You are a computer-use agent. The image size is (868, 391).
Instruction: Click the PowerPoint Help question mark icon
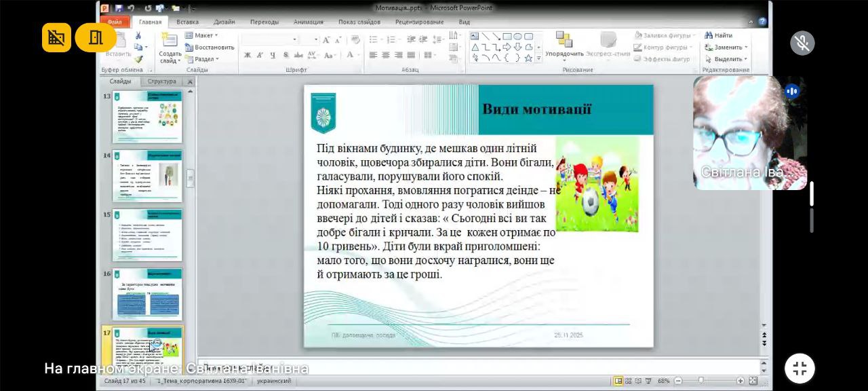[762, 22]
